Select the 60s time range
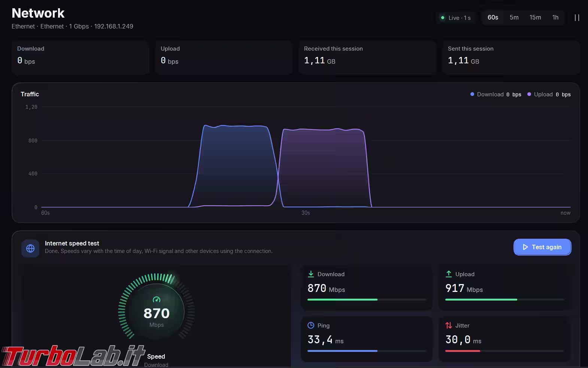The width and height of the screenshot is (588, 368). pos(493,18)
